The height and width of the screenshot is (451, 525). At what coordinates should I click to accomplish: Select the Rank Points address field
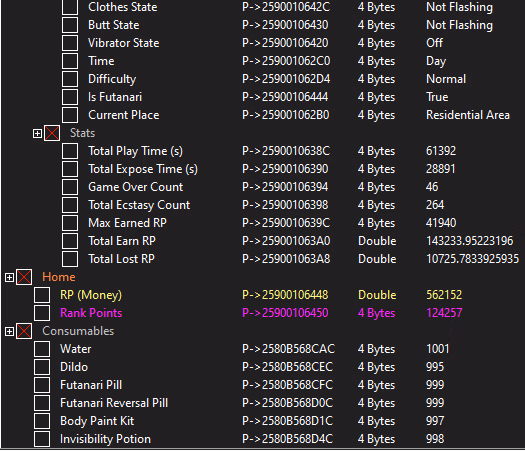point(285,313)
